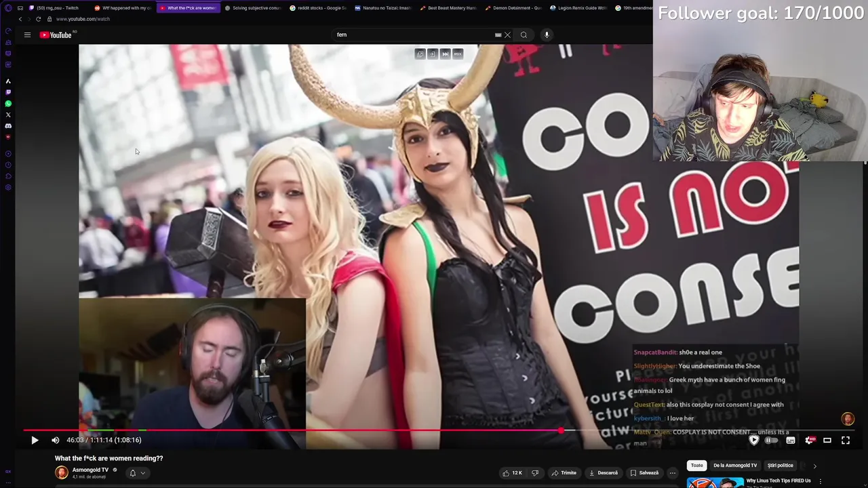
Task: Toggle the channel notification bell
Action: 132,473
